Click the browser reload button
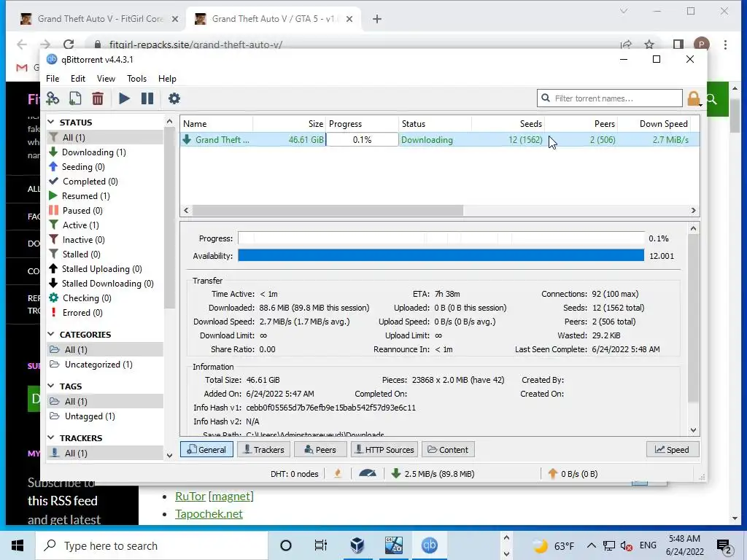 pyautogui.click(x=69, y=44)
